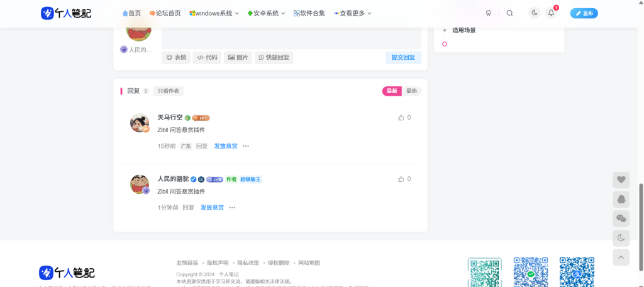Click the search magnifier icon in header
The width and height of the screenshot is (644, 287).
coord(509,13)
